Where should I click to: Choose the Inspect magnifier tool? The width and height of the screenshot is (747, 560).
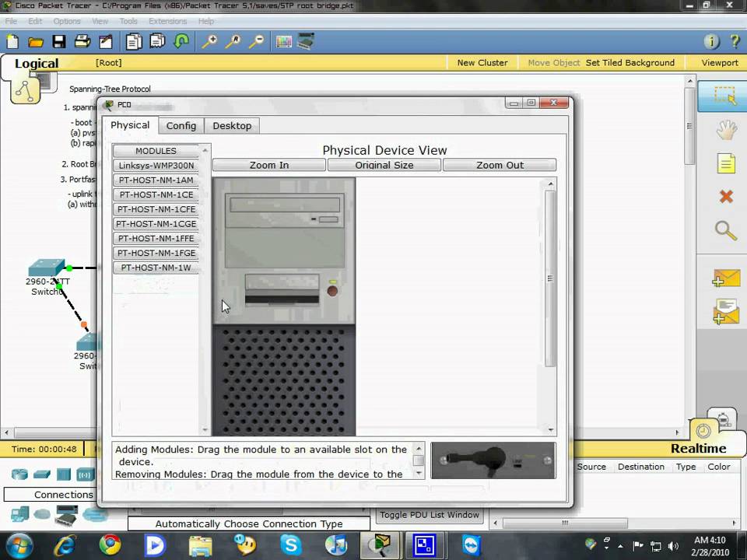point(725,230)
